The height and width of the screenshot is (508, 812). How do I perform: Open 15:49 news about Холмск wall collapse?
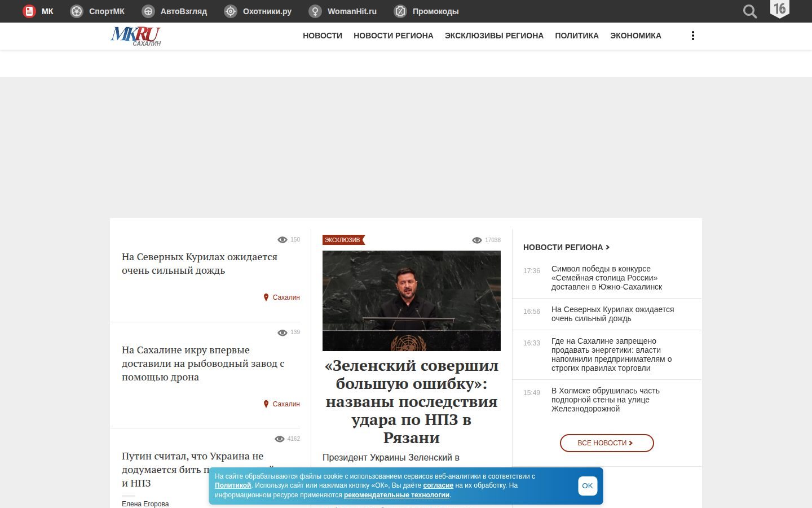coord(605,400)
